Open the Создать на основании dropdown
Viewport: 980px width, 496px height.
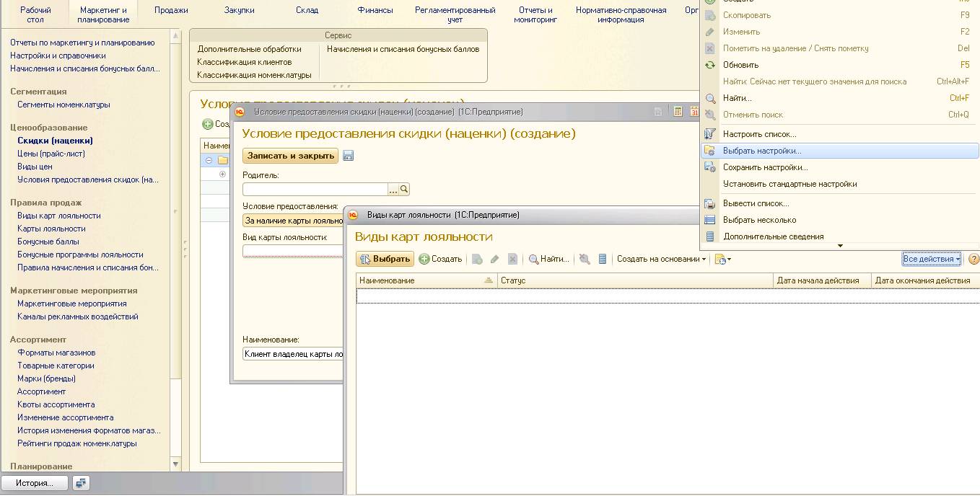coord(661,259)
